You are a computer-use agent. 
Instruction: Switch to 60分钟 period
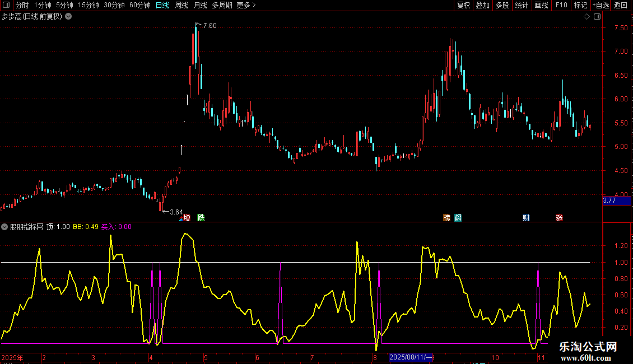pyautogui.click(x=140, y=5)
